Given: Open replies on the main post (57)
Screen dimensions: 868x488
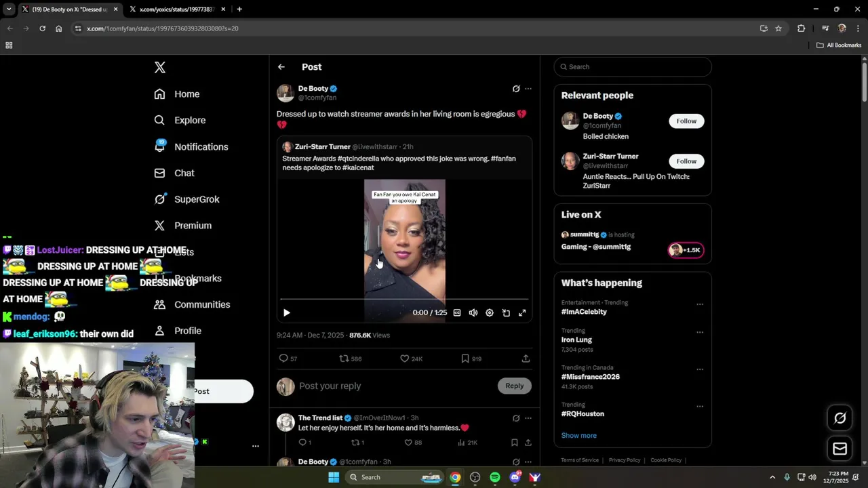Looking at the screenshot, I should [288, 359].
